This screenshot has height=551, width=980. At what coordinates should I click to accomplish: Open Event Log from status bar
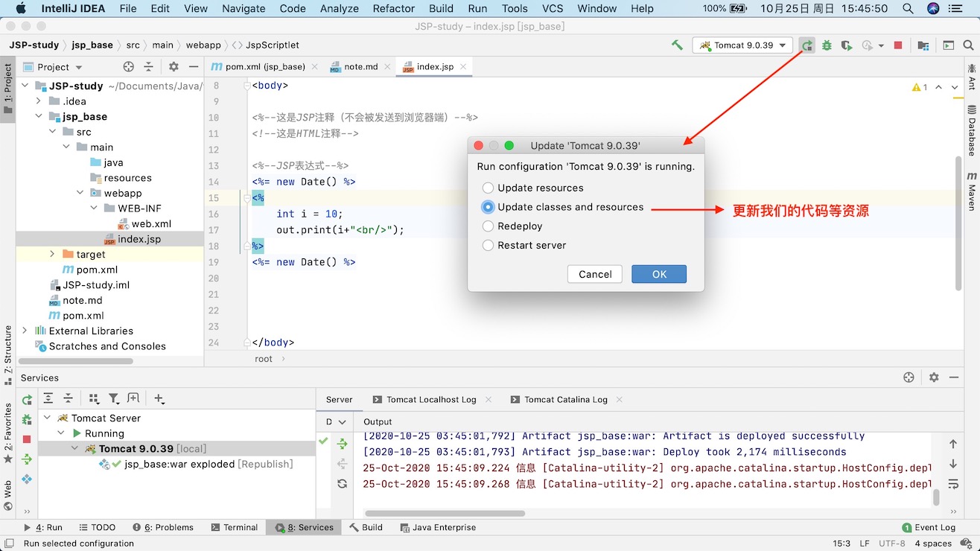929,527
